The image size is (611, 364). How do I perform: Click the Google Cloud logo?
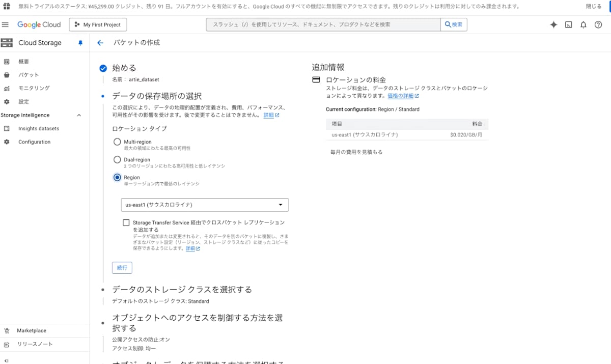click(39, 24)
